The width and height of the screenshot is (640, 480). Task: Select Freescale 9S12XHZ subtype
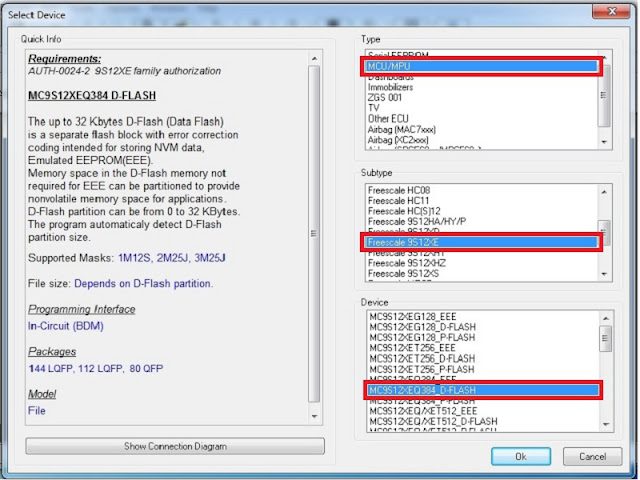407,263
